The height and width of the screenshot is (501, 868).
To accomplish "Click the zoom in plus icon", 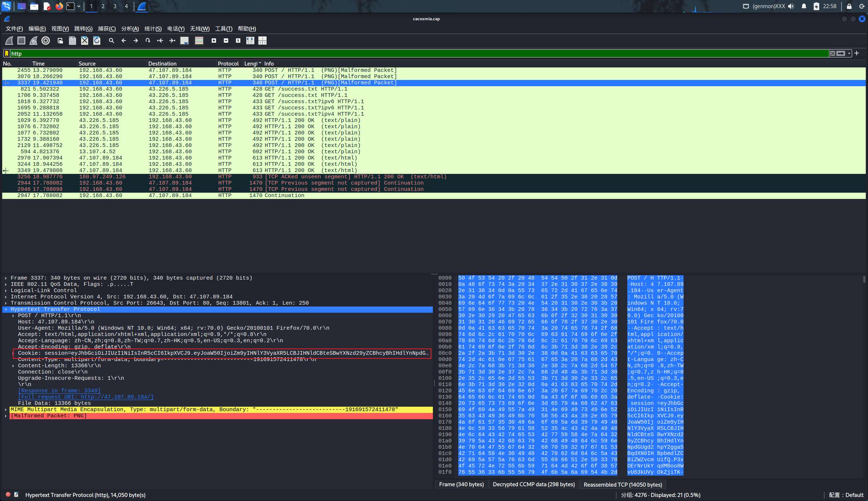I will (214, 41).
